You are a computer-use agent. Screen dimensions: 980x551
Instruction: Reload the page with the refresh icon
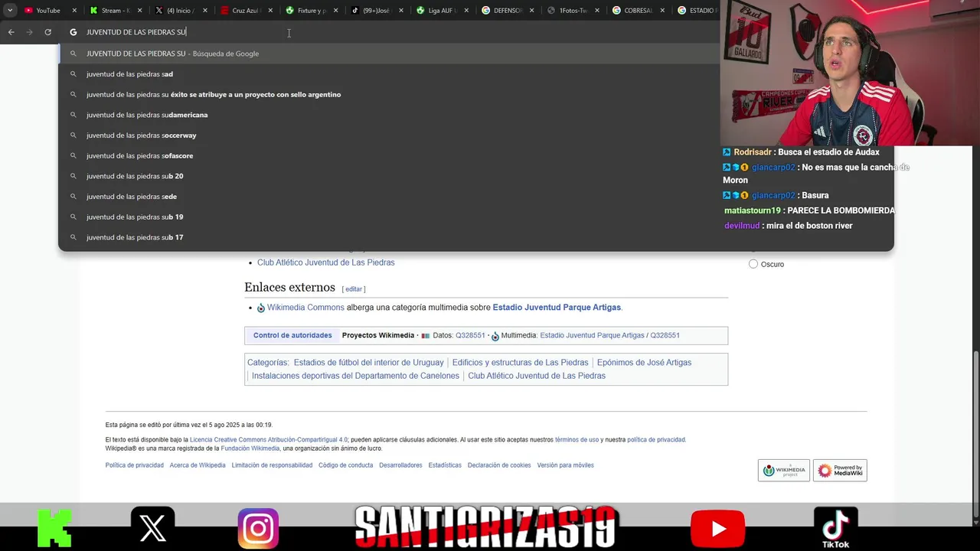(47, 32)
